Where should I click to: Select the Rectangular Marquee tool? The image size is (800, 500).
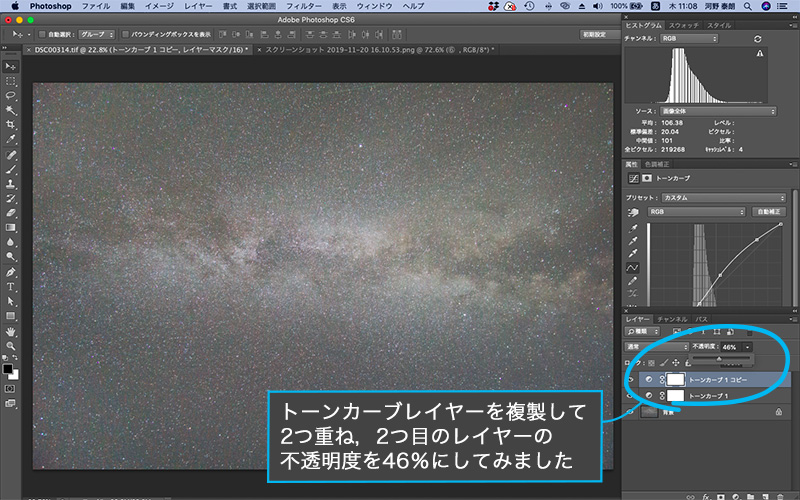(10, 81)
